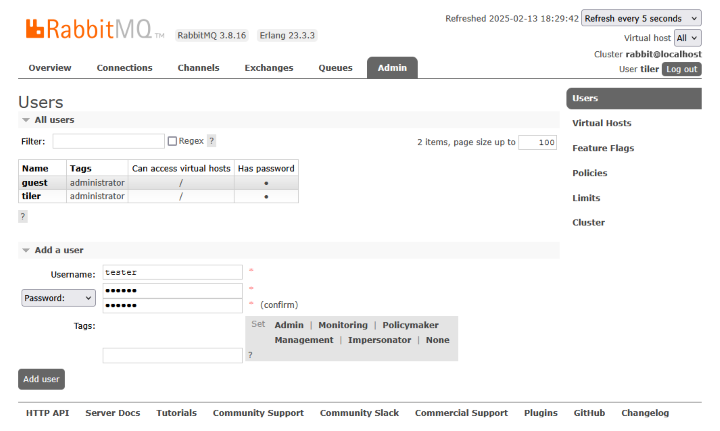720x431 pixels.
Task: Open the Commercial Support link
Action: (x=461, y=413)
